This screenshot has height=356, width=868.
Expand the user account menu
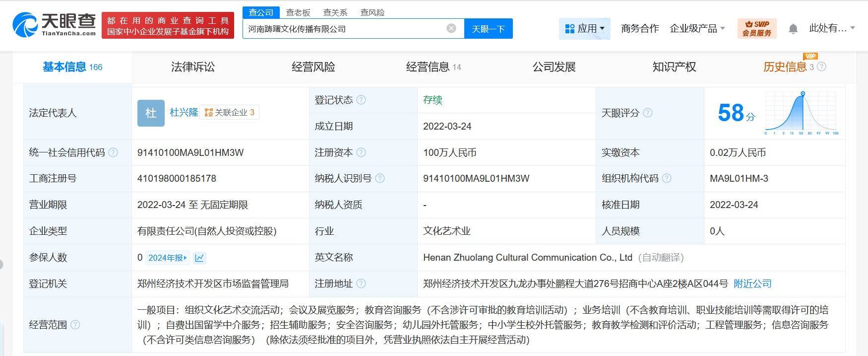coord(832,28)
